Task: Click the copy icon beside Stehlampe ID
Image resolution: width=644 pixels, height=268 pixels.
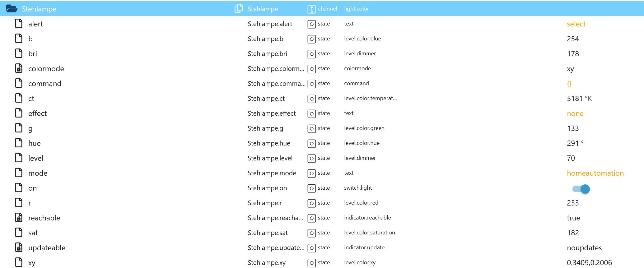Action: pyautogui.click(x=238, y=9)
